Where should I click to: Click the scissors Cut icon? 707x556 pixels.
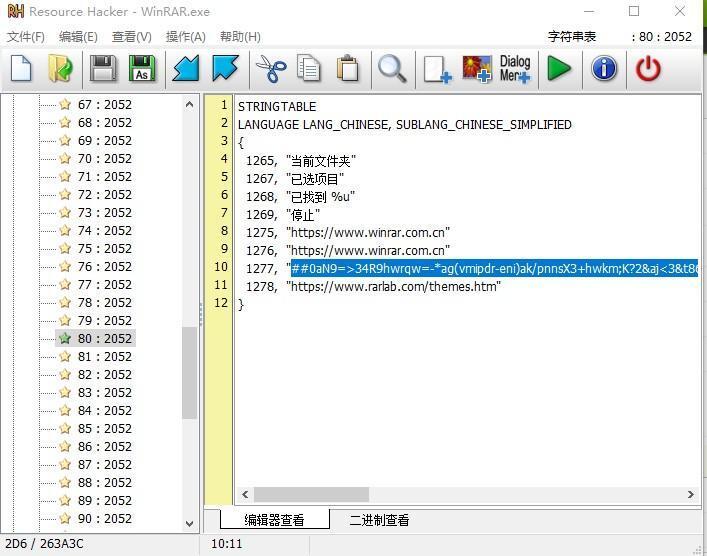[x=270, y=69]
